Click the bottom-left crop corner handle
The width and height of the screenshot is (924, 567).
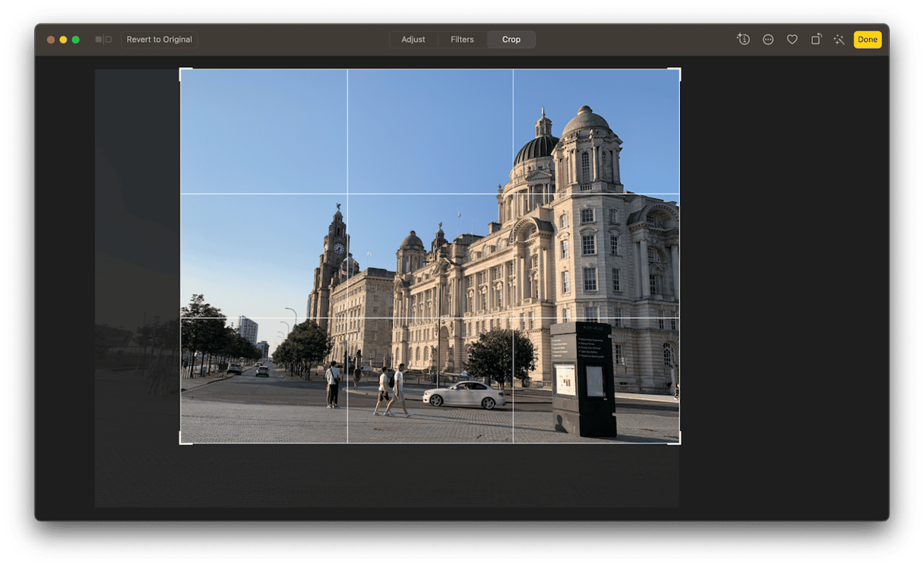pyautogui.click(x=181, y=442)
